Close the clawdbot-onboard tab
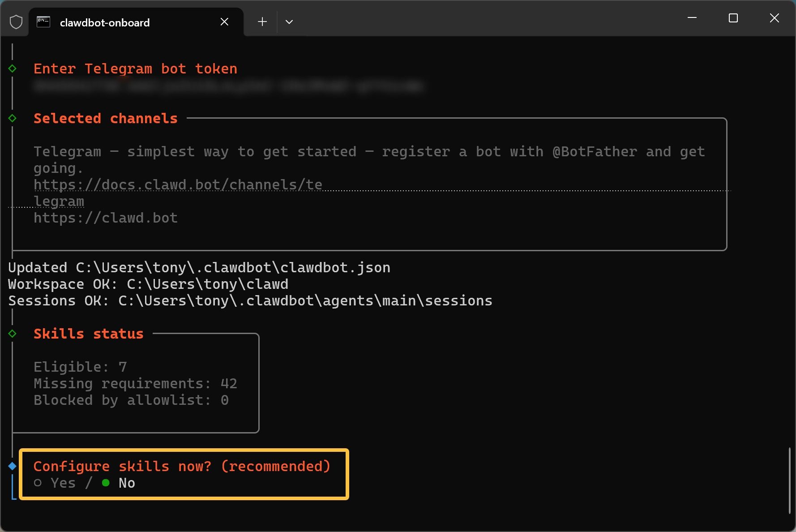Screen dimensions: 796x532 coord(225,22)
